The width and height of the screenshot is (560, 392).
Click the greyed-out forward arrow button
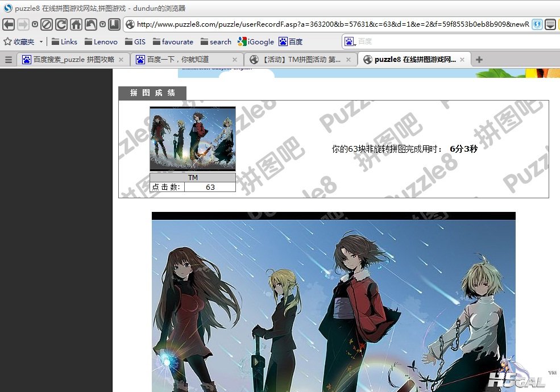pos(23,24)
